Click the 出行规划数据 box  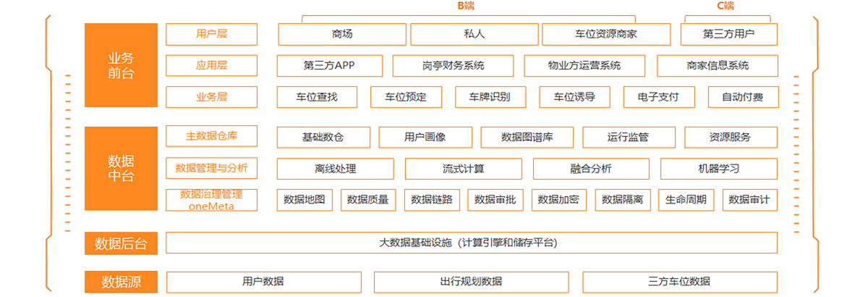(x=472, y=282)
